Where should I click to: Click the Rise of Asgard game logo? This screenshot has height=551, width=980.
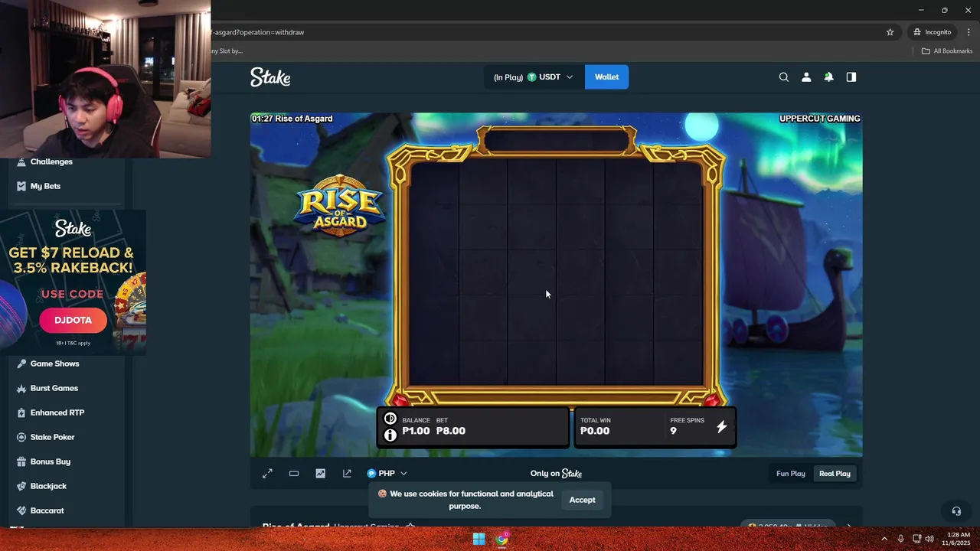pos(339,205)
